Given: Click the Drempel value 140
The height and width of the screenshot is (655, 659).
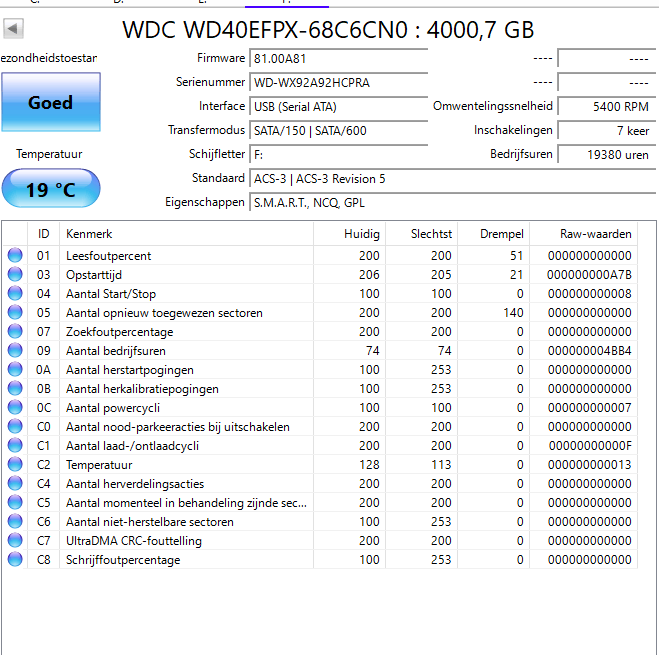Looking at the screenshot, I should 513,313.
